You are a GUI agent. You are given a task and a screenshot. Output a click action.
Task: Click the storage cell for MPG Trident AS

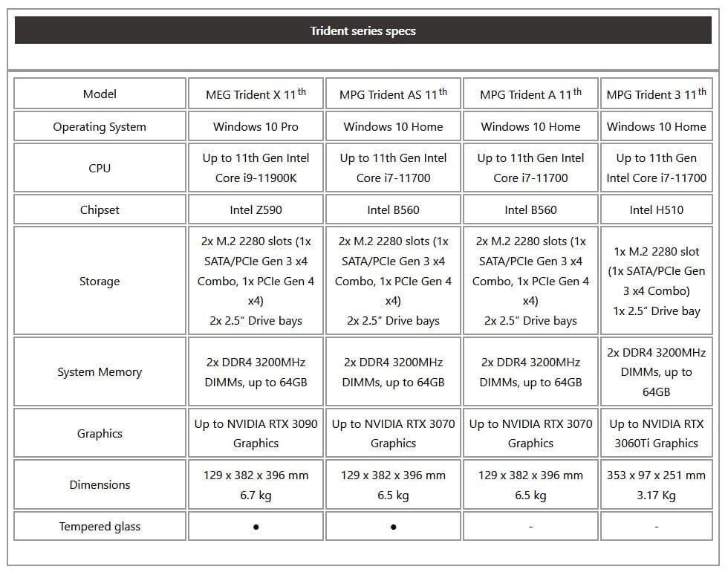pos(393,281)
